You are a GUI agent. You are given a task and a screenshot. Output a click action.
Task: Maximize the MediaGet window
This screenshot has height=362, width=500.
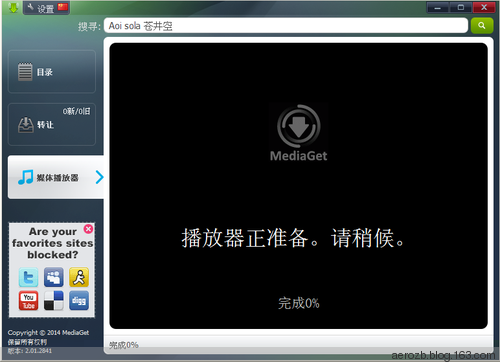tap(461, 7)
